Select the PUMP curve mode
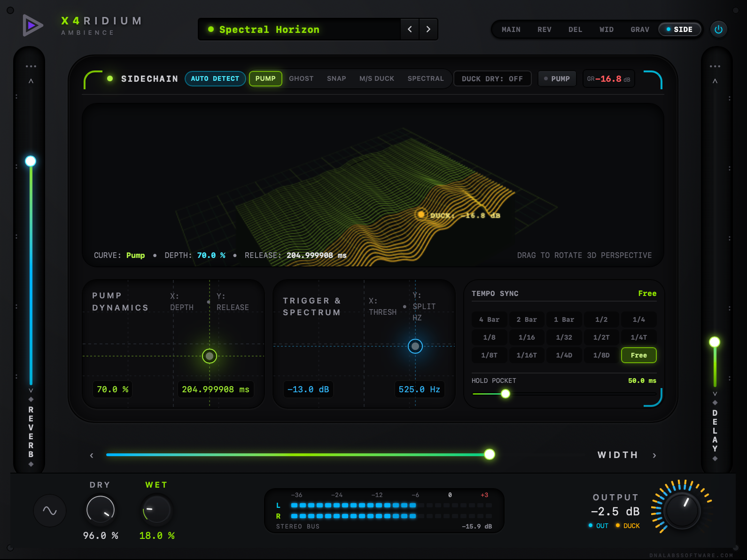 pos(265,78)
